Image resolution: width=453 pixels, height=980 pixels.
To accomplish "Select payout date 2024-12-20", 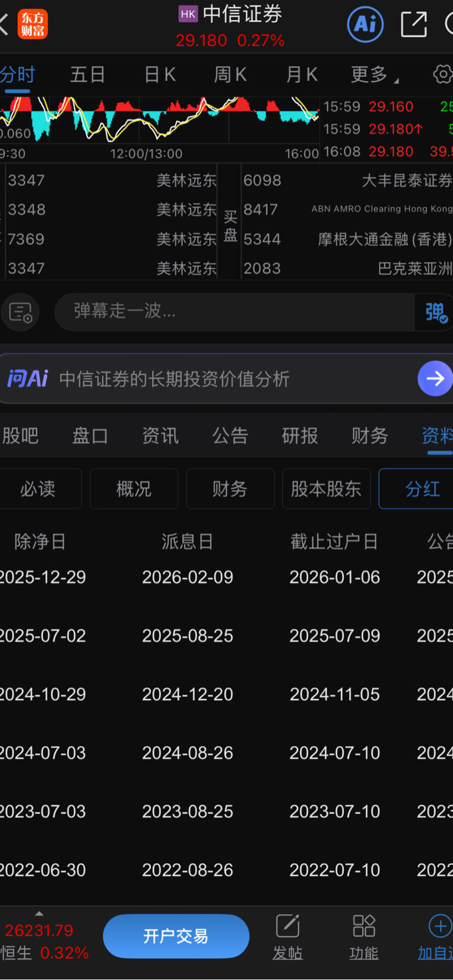I will (x=188, y=694).
